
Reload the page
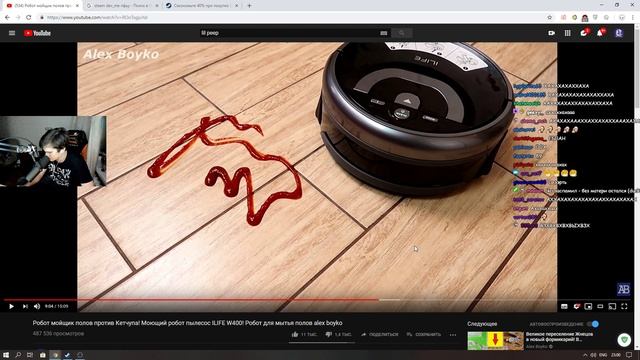coord(29,18)
